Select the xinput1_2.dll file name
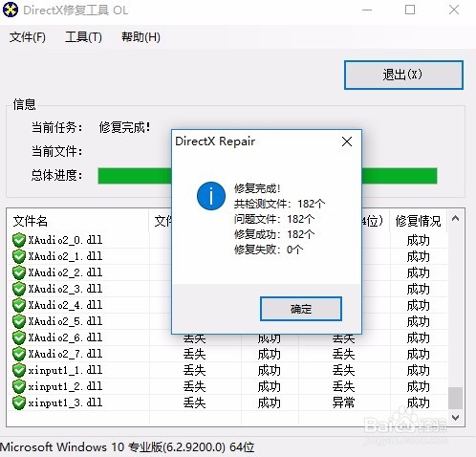 point(65,386)
